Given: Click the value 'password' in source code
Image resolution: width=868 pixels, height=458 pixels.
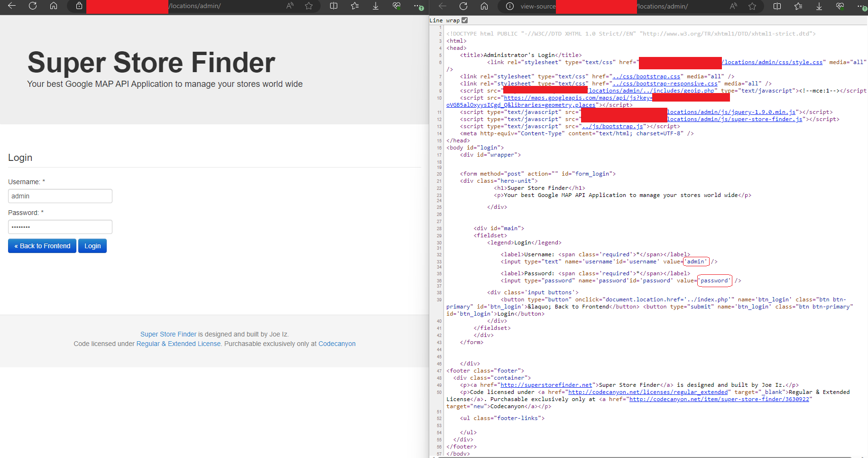Looking at the screenshot, I should click(x=714, y=280).
